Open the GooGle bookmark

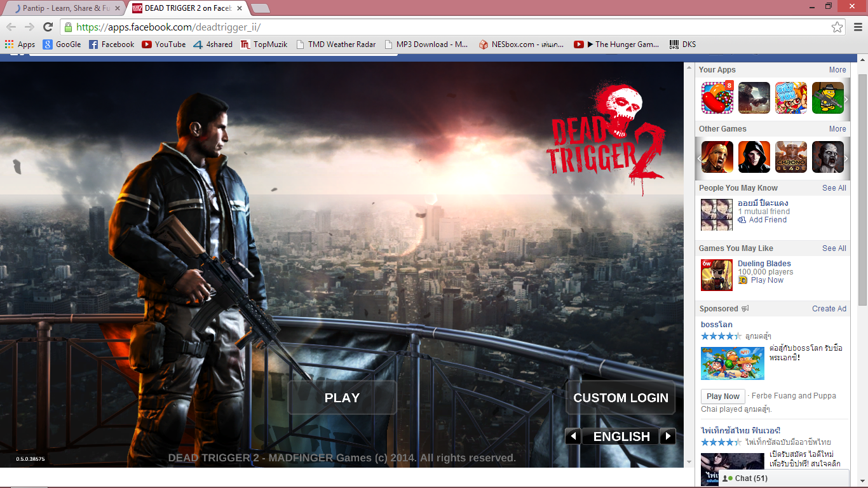62,44
